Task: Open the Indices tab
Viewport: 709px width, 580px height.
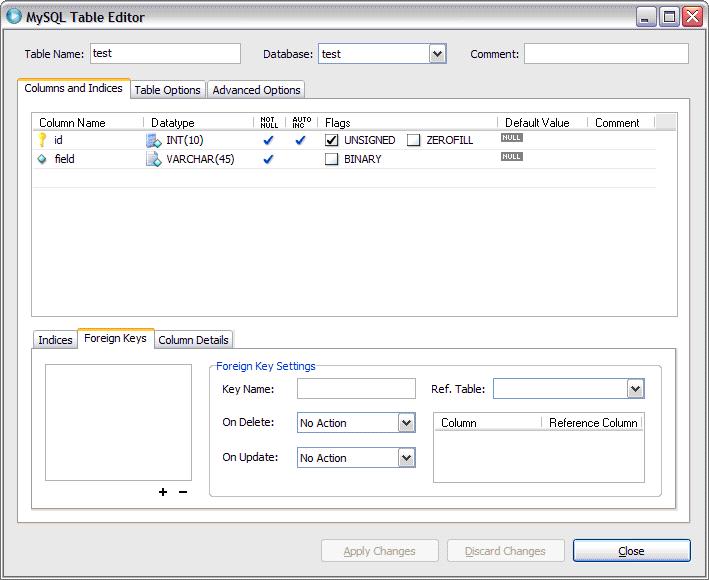Action: point(55,340)
